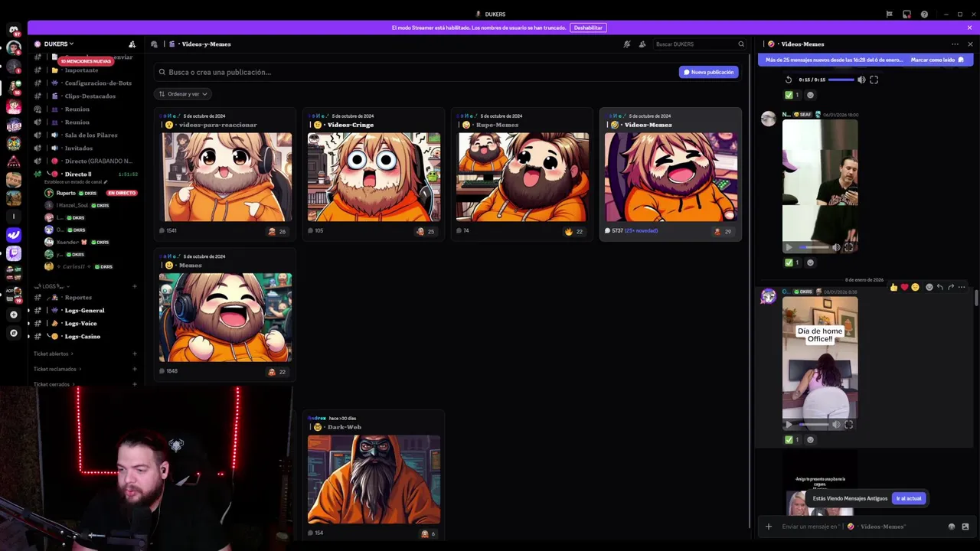Screen dimensions: 980x551
Task: Open the Ordenar y ver dropdown
Action: [x=182, y=94]
